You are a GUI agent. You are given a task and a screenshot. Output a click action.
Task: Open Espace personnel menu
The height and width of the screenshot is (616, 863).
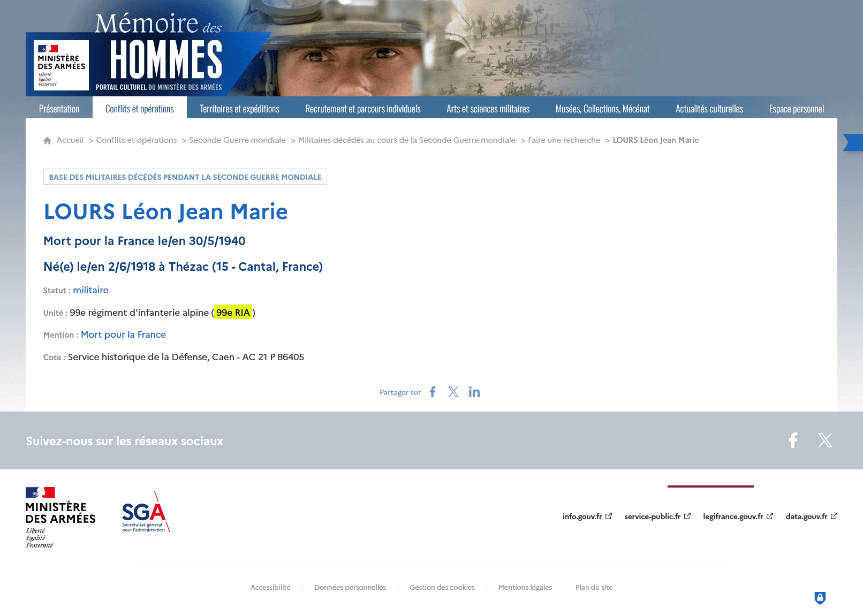[x=796, y=109]
